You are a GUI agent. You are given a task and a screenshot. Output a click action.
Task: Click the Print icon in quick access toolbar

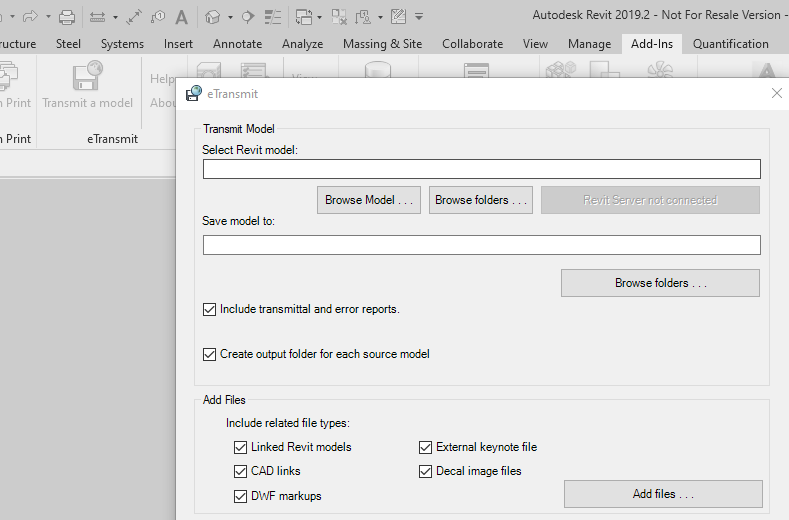(67, 18)
